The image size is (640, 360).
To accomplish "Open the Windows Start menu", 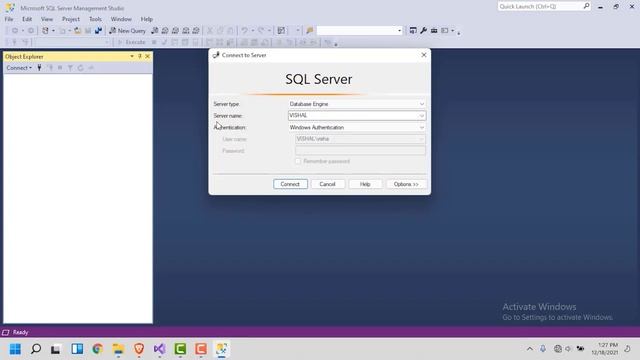I will coord(15,349).
